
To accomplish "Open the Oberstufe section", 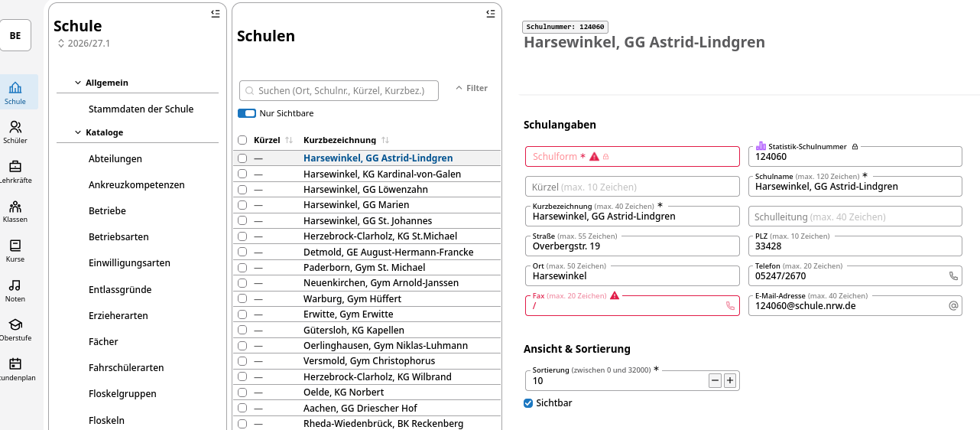I will pos(15,329).
